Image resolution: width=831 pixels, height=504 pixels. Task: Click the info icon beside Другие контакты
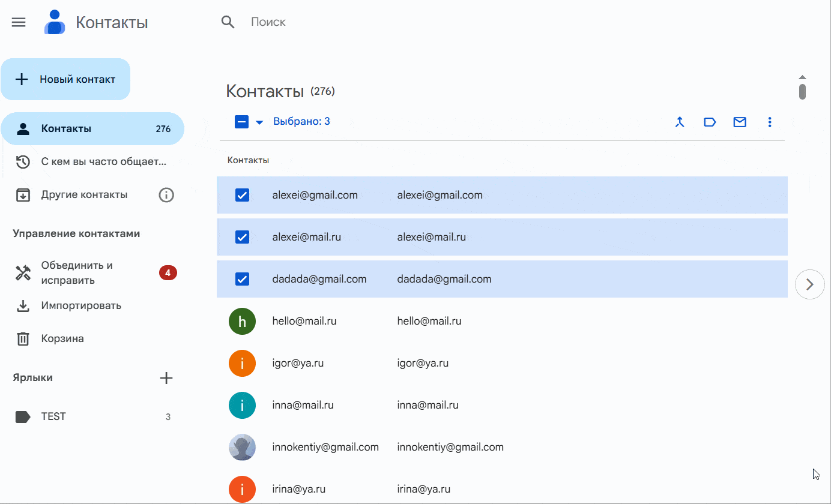pos(166,195)
